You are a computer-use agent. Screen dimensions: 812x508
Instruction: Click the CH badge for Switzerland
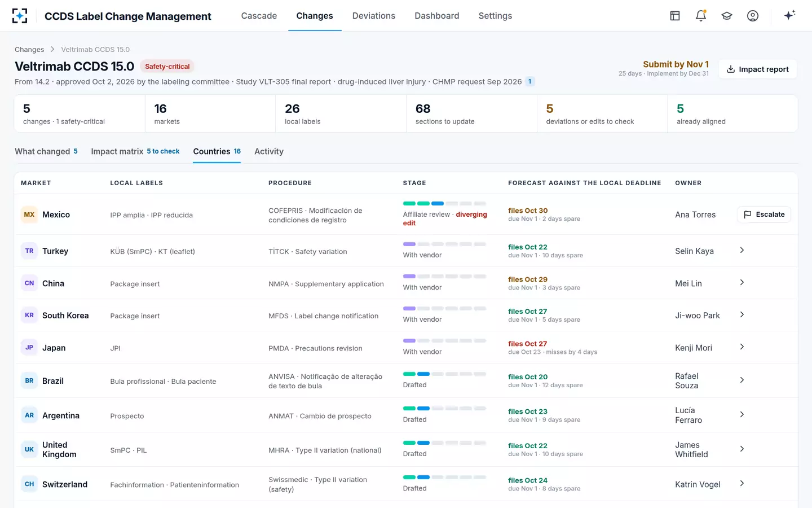tap(29, 484)
